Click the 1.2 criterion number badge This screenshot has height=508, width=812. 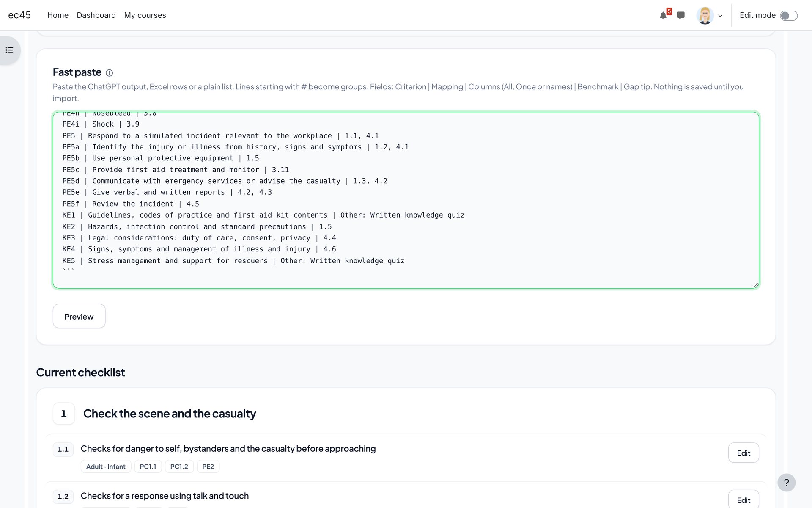point(63,497)
